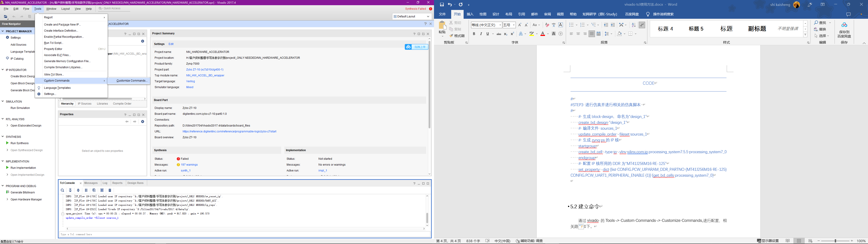Click the Clear Formatting eraser icon
868x244 pixels.
click(547, 25)
